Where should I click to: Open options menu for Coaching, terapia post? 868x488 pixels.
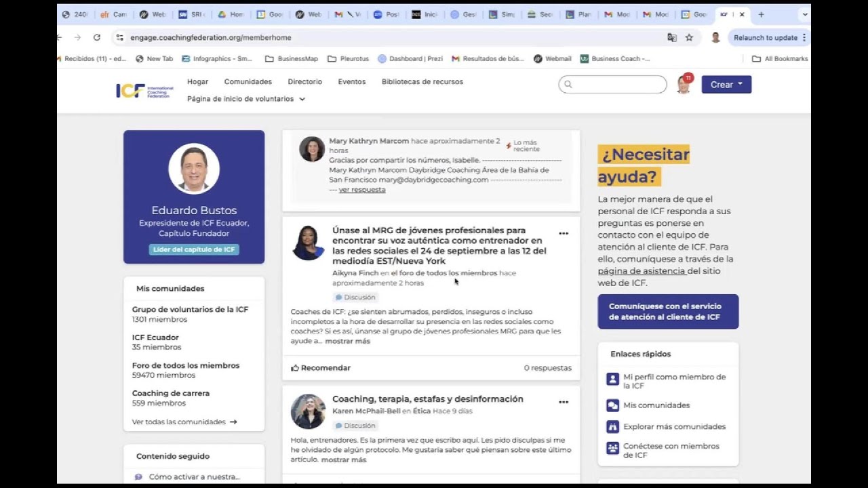pyautogui.click(x=564, y=402)
